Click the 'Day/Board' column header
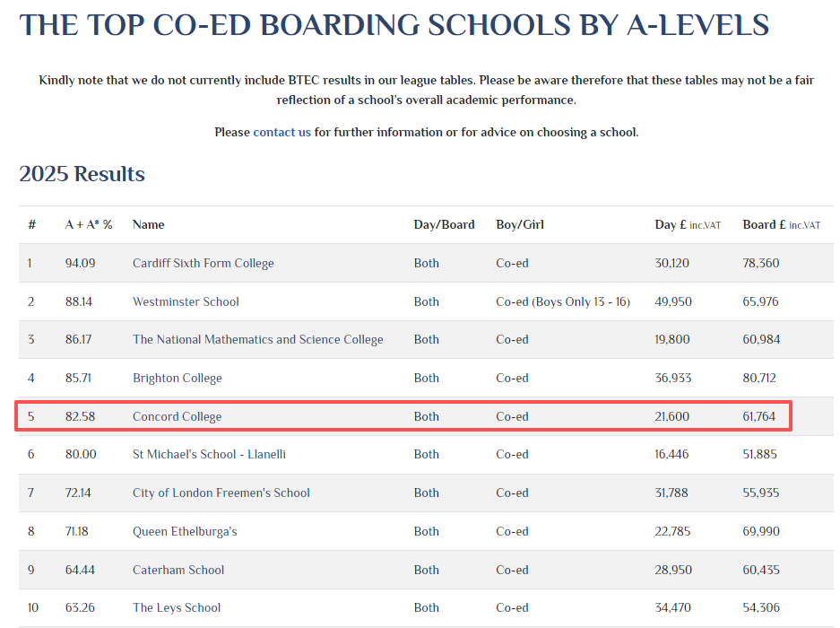Viewport: 840px width, 628px height. (444, 224)
